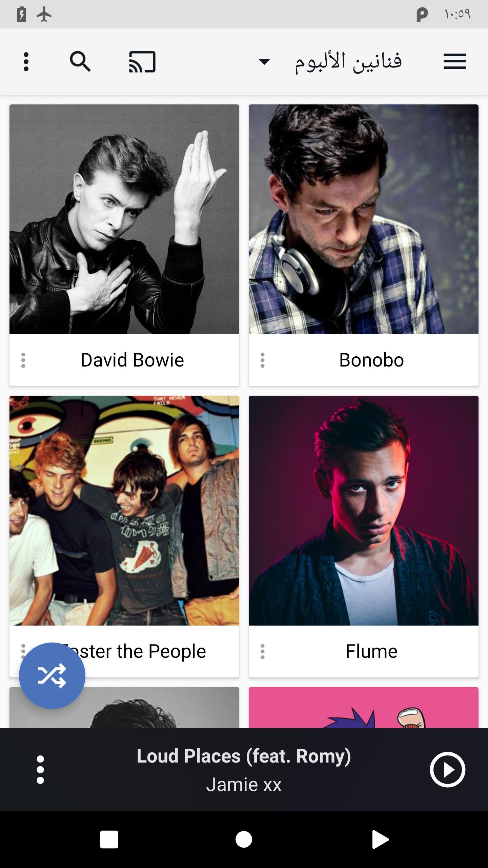Viewport: 488px width, 868px height.
Task: Open Loud Places now playing title
Action: [x=244, y=756]
